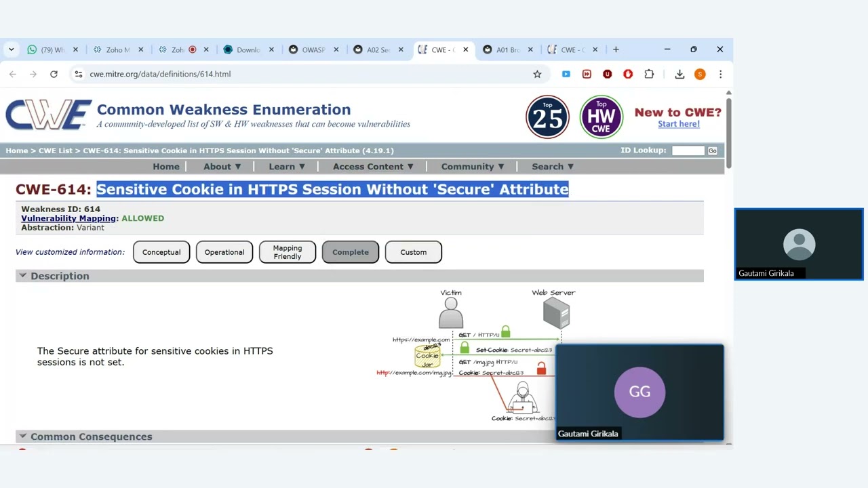This screenshot has width=868, height=488.
Task: Open a new browser tab
Action: pos(616,49)
